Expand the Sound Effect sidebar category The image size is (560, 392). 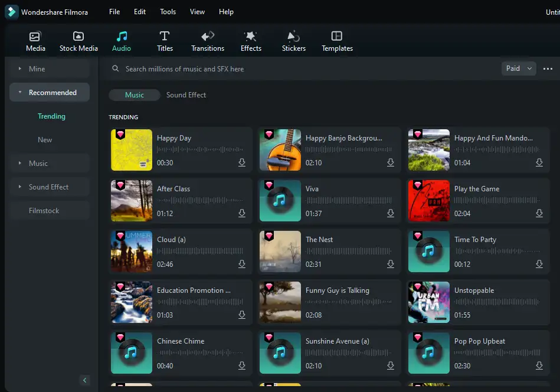[x=48, y=187]
